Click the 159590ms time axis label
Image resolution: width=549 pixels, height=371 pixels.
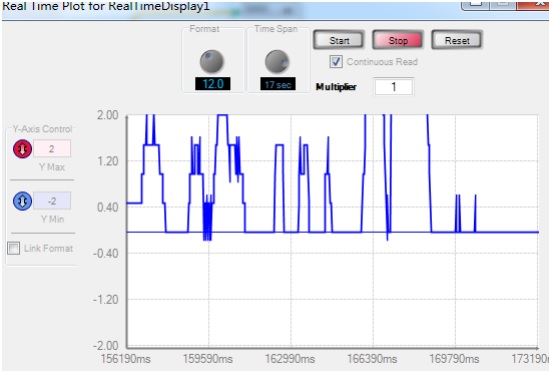(208, 359)
